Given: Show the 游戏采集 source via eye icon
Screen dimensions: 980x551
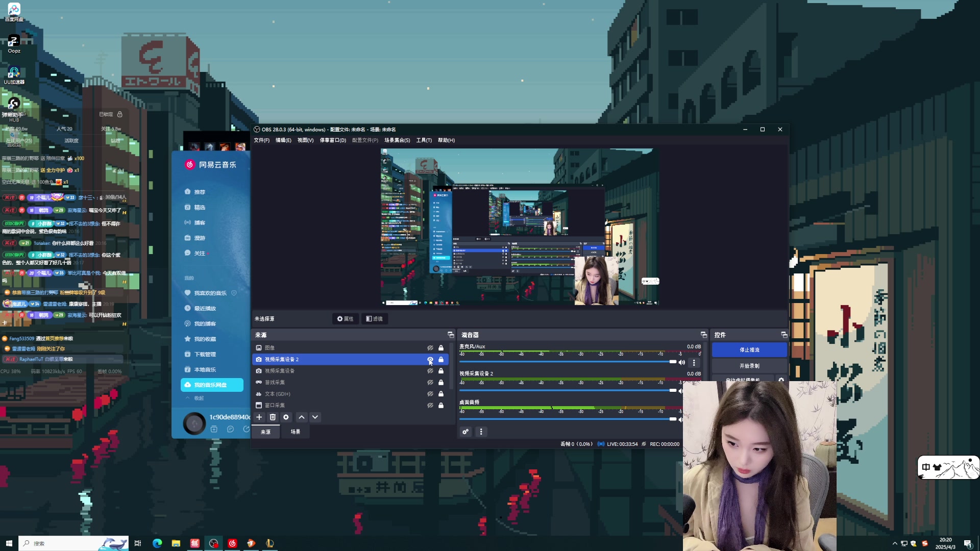Looking at the screenshot, I should pyautogui.click(x=430, y=383).
